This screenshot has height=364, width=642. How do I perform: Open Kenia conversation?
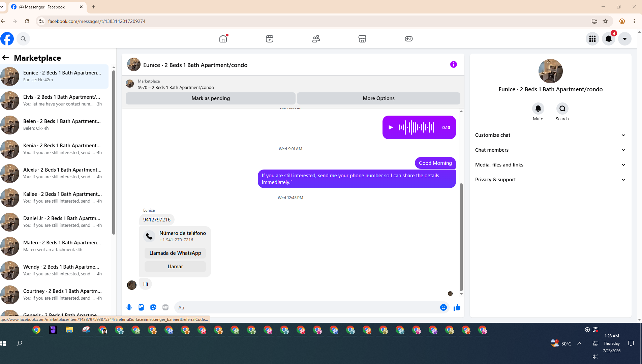pyautogui.click(x=54, y=149)
